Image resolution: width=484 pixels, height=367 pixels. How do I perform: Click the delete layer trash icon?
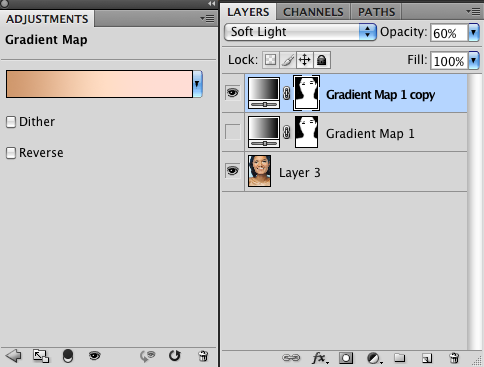coord(454,358)
